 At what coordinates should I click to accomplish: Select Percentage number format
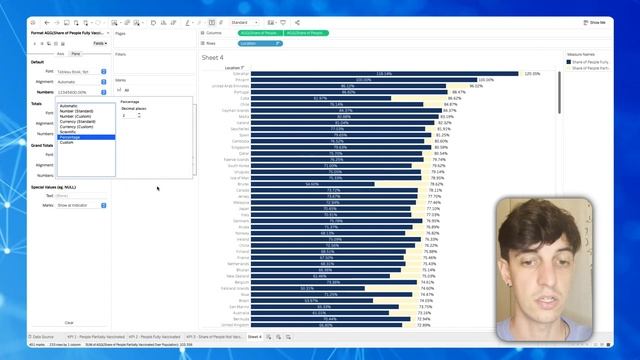(86, 138)
